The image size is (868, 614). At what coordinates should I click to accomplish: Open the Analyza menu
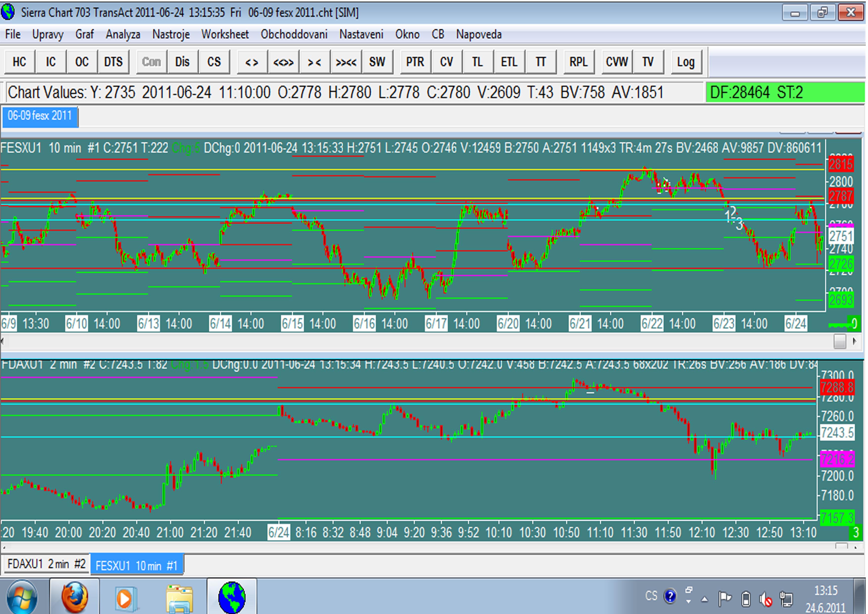click(123, 34)
